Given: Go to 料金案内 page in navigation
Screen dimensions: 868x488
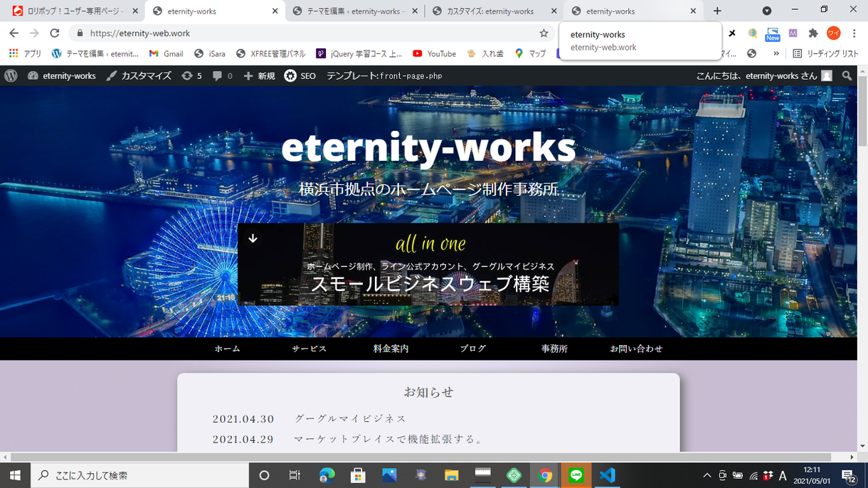Looking at the screenshot, I should coord(391,349).
